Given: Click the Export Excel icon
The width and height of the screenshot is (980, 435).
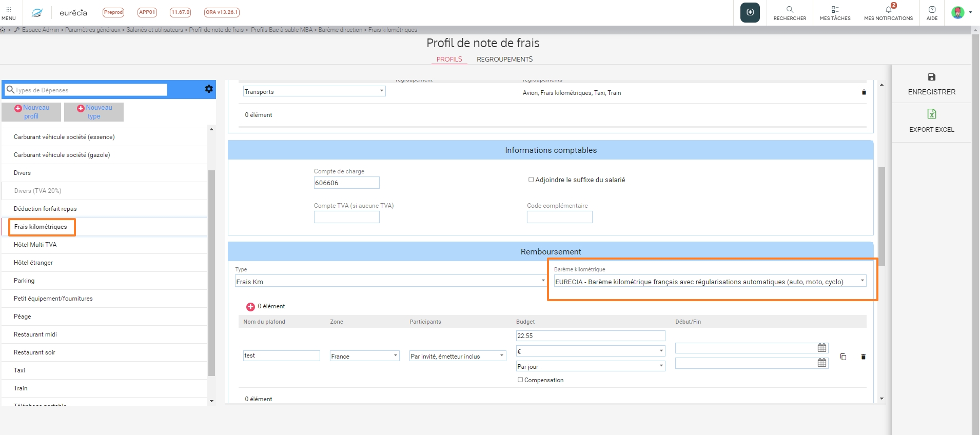Looking at the screenshot, I should pyautogui.click(x=931, y=114).
